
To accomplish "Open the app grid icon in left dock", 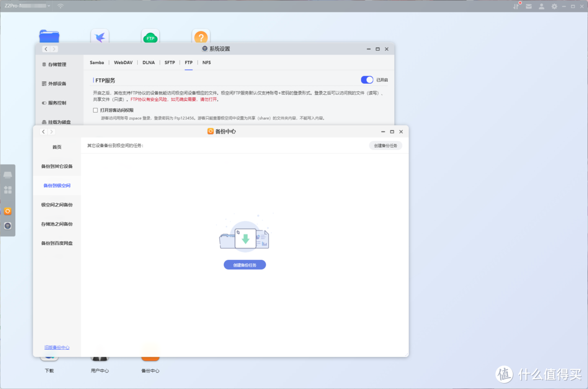I will (x=8, y=190).
